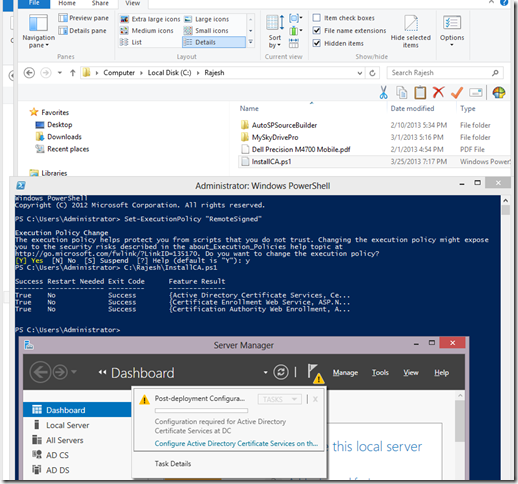Click the Copy toolbar icon
The width and height of the screenshot is (518, 484).
(401, 92)
